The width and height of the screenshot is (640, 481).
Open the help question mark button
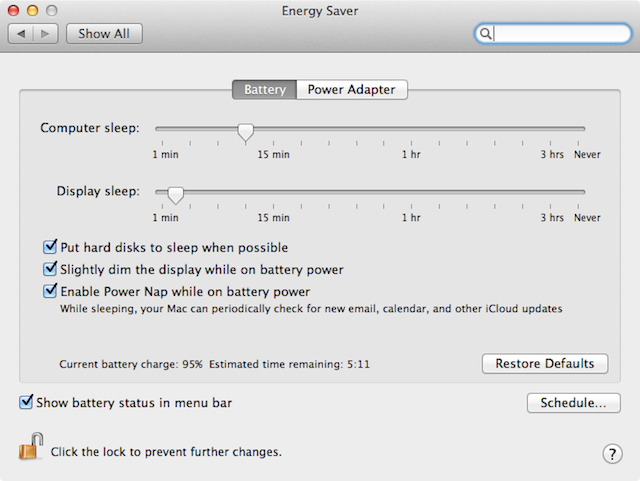coord(612,454)
